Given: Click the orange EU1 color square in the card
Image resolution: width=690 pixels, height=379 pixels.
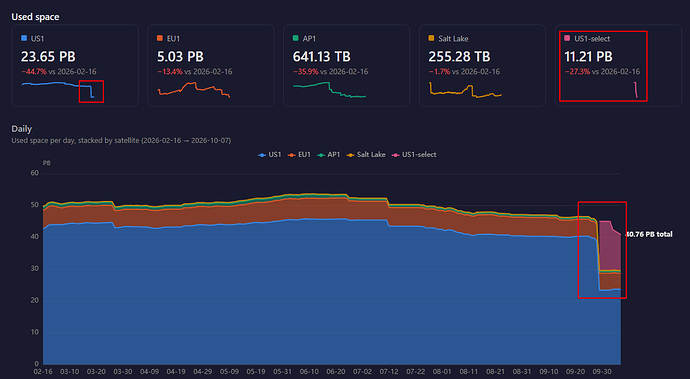Looking at the screenshot, I should click(x=160, y=38).
